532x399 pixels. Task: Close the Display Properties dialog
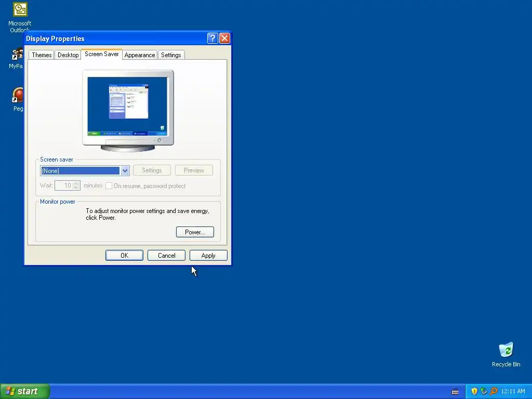click(x=224, y=38)
